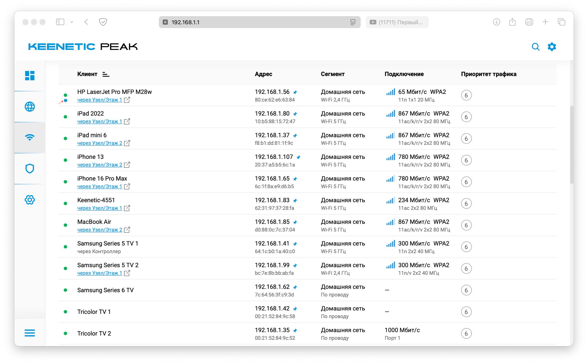The height and width of the screenshot is (364, 588).
Task: Toggle pinned IP star for HP LaserJet address
Action: coord(295,92)
